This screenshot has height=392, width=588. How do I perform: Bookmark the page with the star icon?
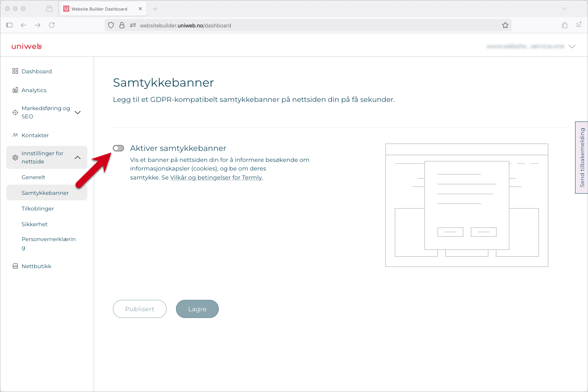pyautogui.click(x=505, y=25)
